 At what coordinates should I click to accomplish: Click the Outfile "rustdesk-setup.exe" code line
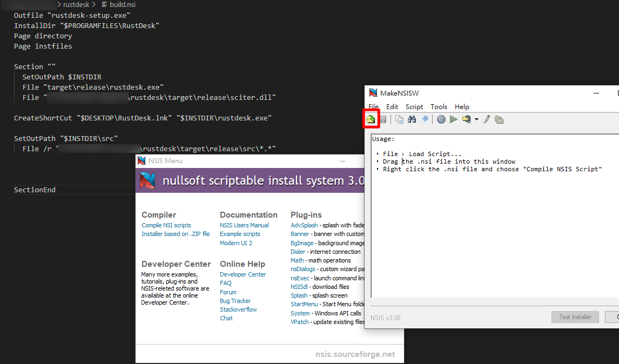(72, 16)
